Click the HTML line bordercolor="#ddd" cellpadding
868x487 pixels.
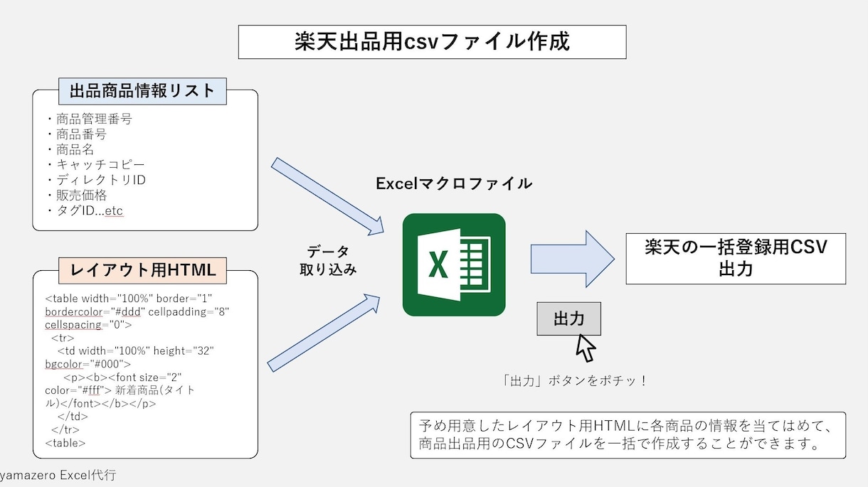click(x=137, y=311)
